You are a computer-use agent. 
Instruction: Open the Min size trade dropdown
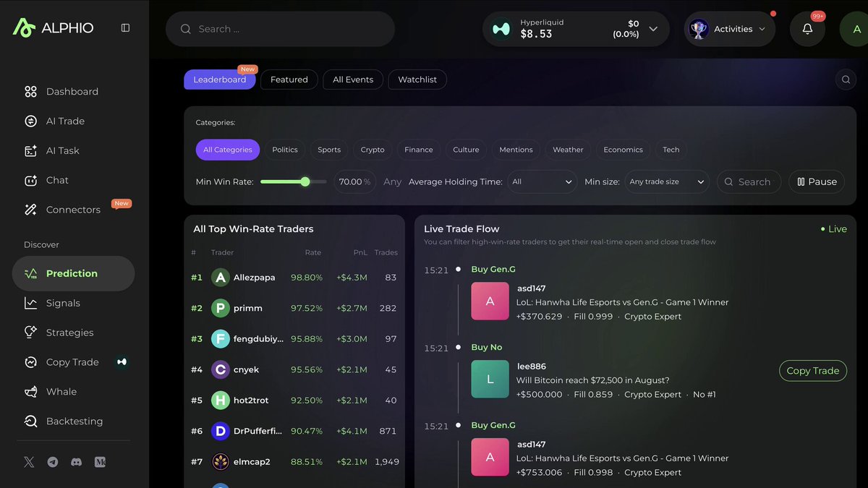667,182
